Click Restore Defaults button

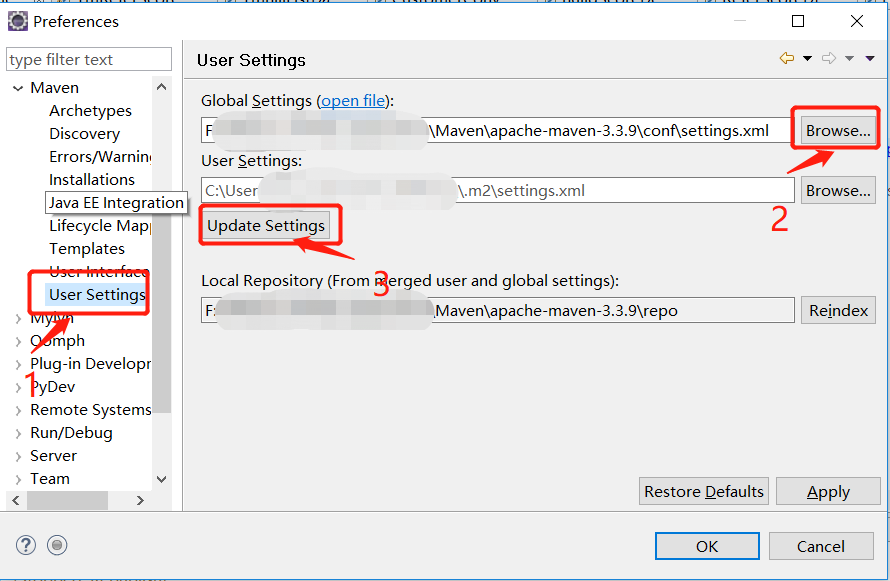(x=704, y=491)
